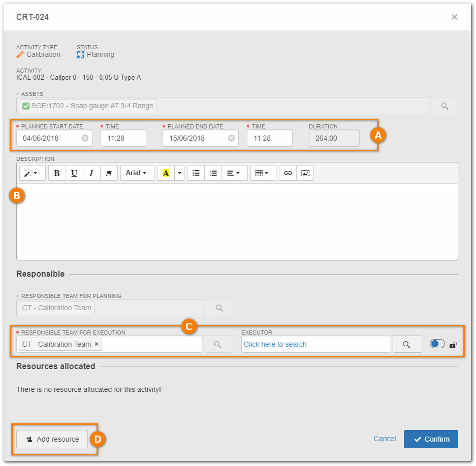Viewport: 476px width, 466px height.
Task: Insert a numbered list
Action: pyautogui.click(x=213, y=173)
